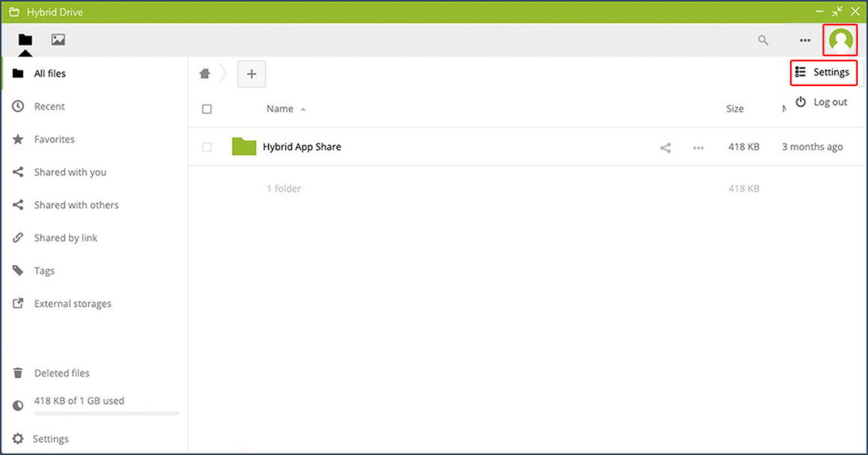The image size is (868, 455).
Task: Open the Files app icon in top bar
Action: (25, 40)
